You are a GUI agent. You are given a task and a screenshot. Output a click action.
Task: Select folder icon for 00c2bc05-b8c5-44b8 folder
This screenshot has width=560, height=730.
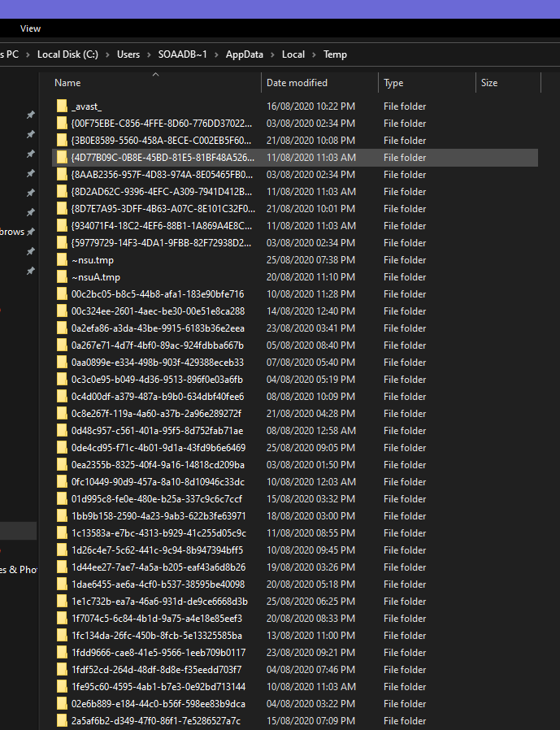pyautogui.click(x=63, y=294)
